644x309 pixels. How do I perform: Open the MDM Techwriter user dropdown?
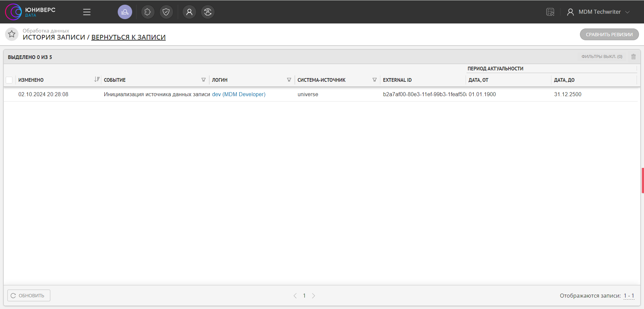[x=599, y=12]
